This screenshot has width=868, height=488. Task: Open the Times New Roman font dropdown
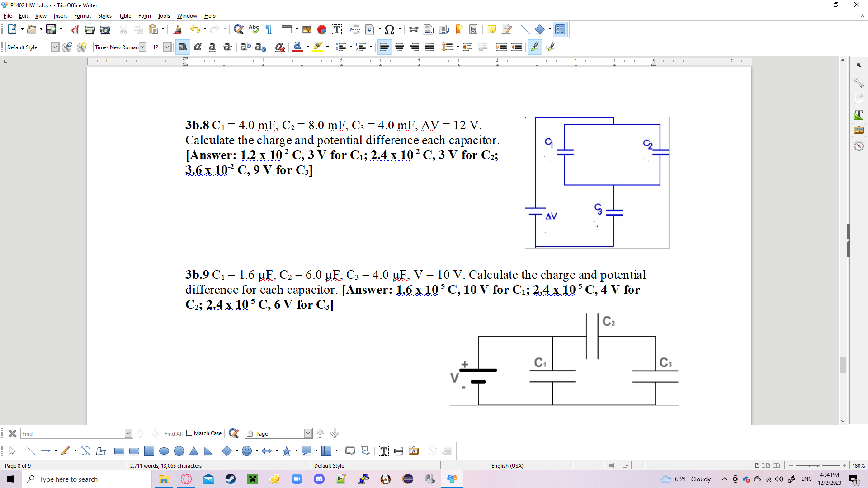[x=143, y=47]
